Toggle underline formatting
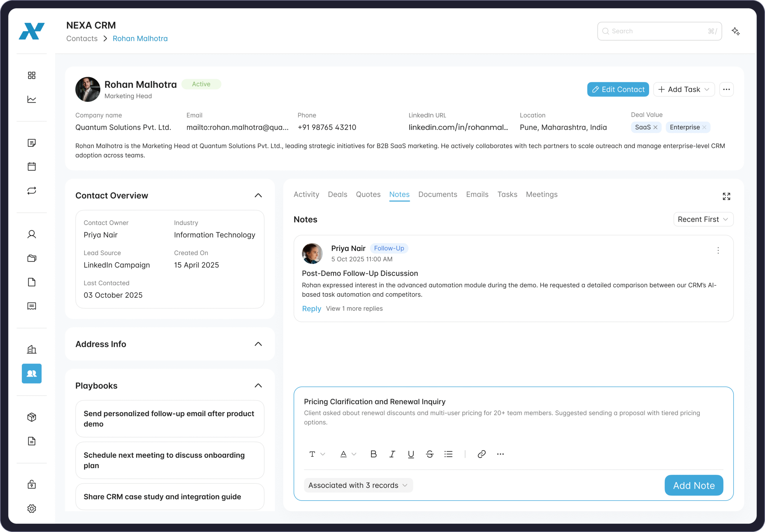 point(411,454)
